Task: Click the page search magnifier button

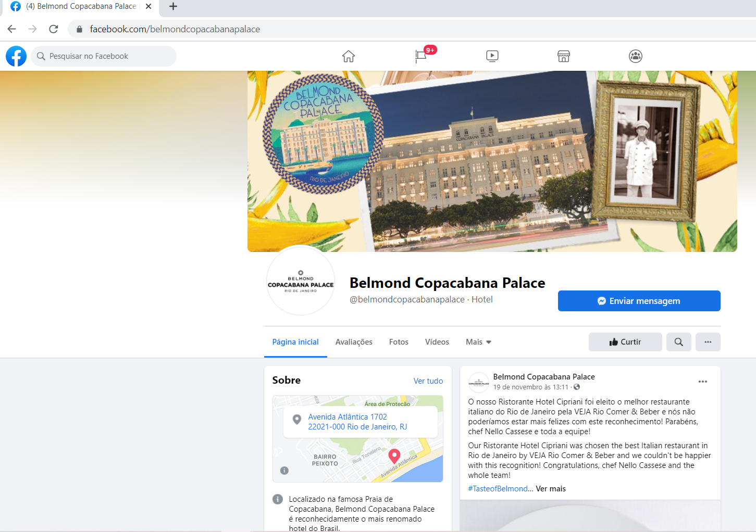Action: [678, 342]
